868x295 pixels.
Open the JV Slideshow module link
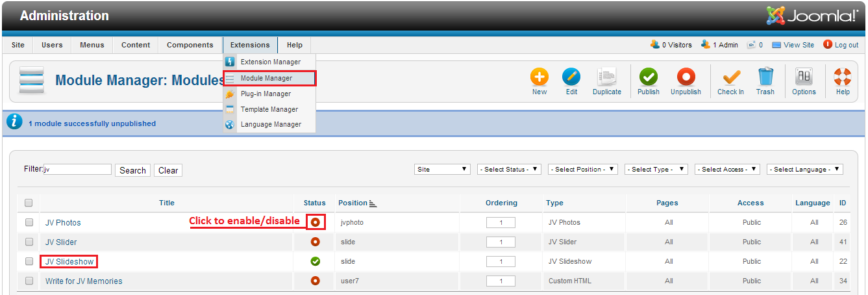(x=69, y=261)
